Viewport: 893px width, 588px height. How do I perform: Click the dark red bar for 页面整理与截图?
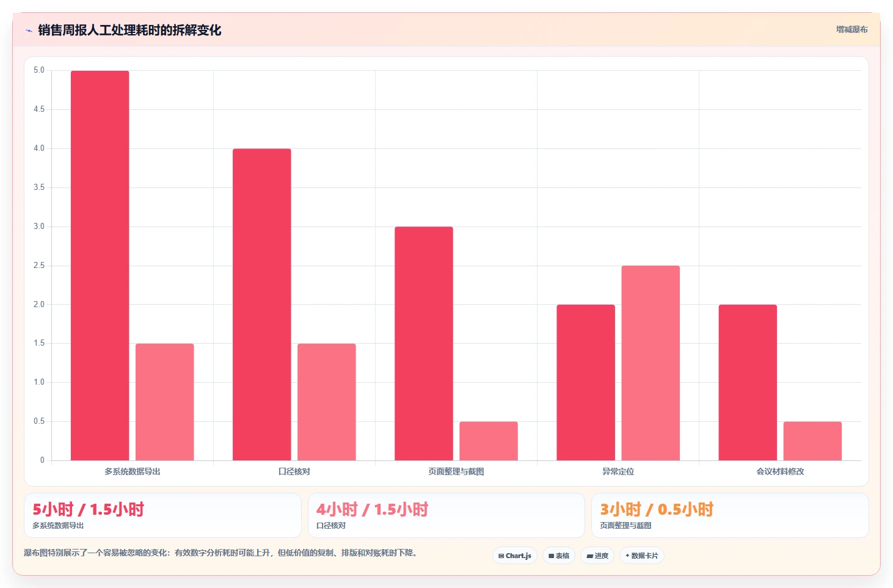pos(424,344)
